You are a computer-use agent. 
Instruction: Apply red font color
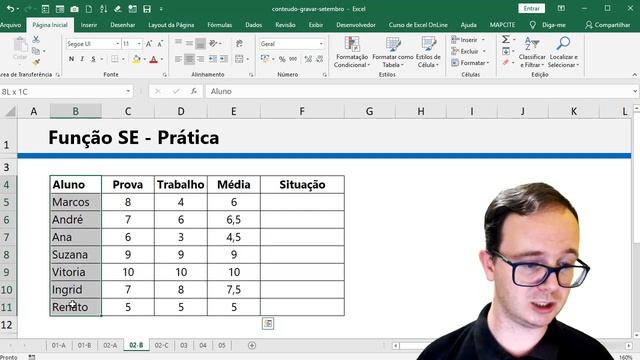[153, 59]
